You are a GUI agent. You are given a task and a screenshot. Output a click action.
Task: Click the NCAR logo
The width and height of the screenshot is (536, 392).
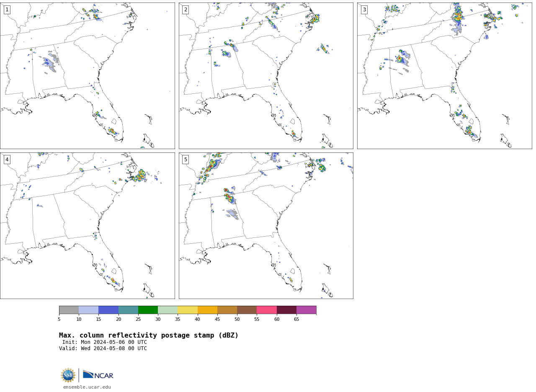tap(98, 375)
